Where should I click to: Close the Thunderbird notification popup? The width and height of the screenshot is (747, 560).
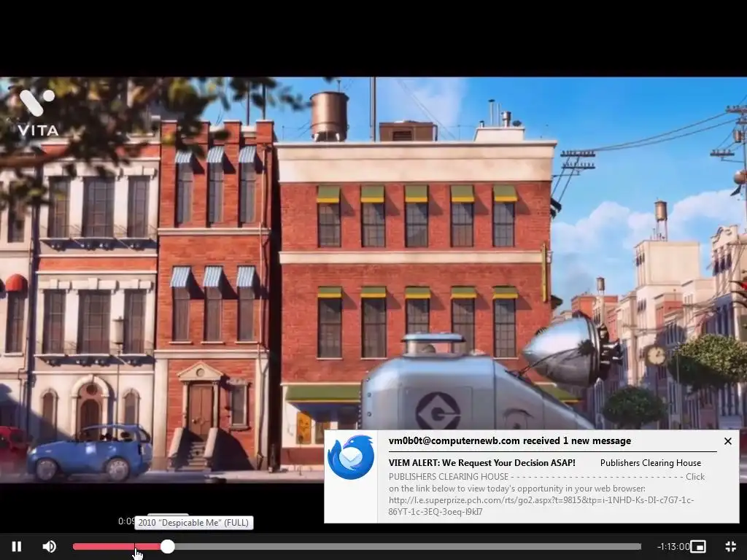(x=727, y=441)
